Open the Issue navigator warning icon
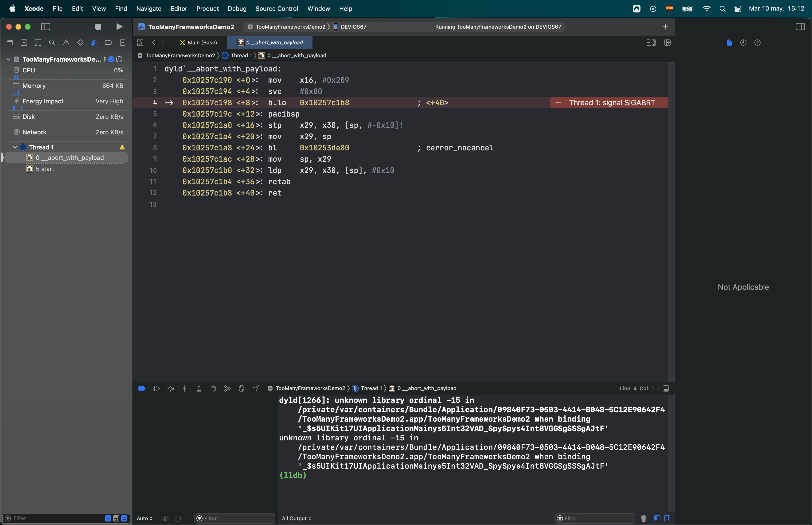The height and width of the screenshot is (525, 812). pos(66,43)
